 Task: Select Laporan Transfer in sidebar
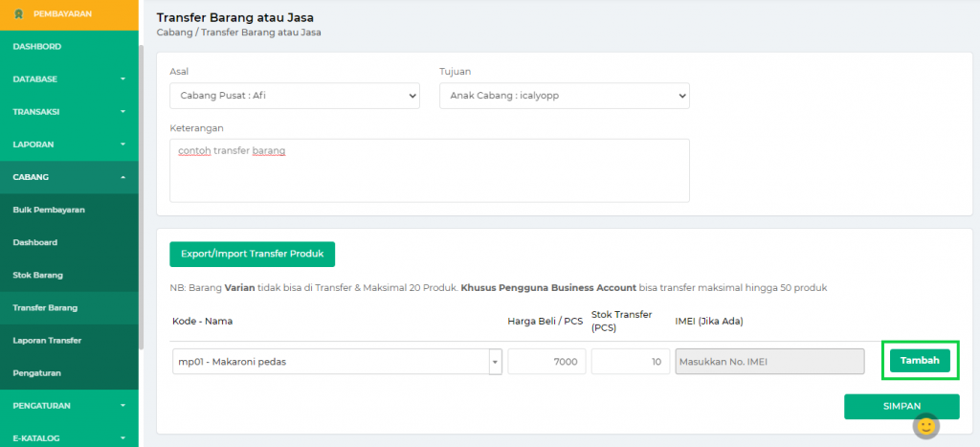click(x=47, y=340)
